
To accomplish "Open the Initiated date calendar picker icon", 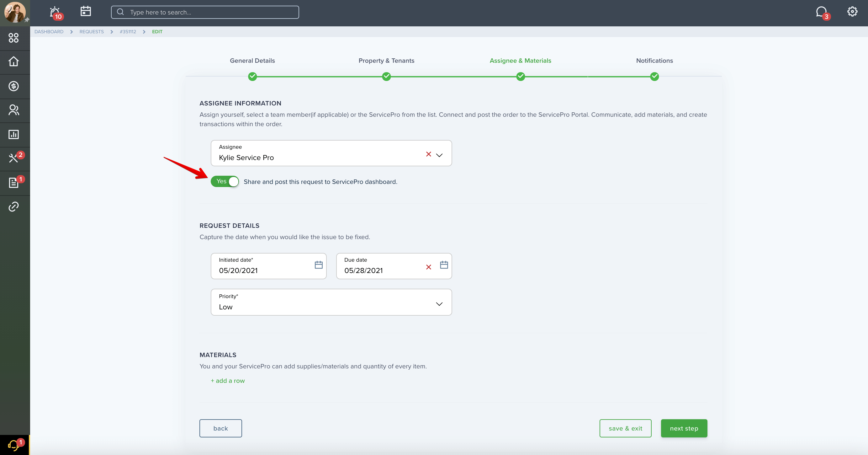I will [x=318, y=265].
